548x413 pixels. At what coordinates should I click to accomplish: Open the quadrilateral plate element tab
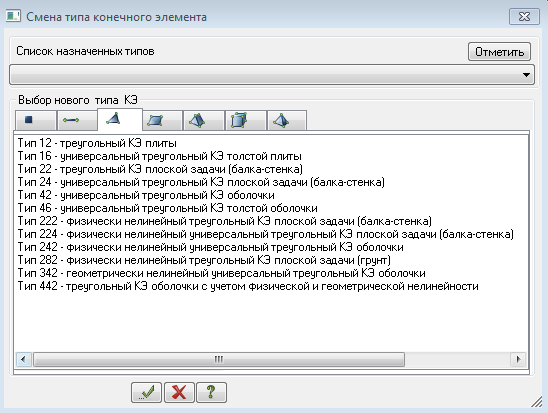click(163, 120)
